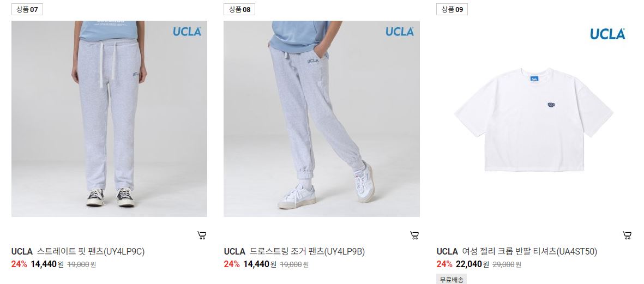Open drawstring jogger pants product photo
644x284 pixels.
[x=322, y=119]
